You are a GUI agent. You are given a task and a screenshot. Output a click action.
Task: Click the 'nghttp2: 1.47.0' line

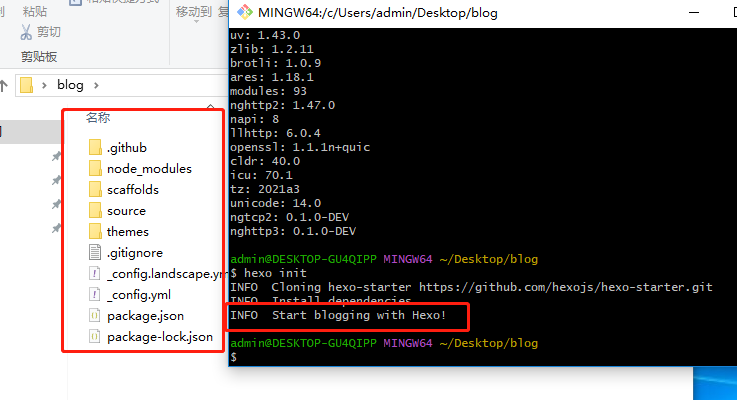pyautogui.click(x=282, y=105)
